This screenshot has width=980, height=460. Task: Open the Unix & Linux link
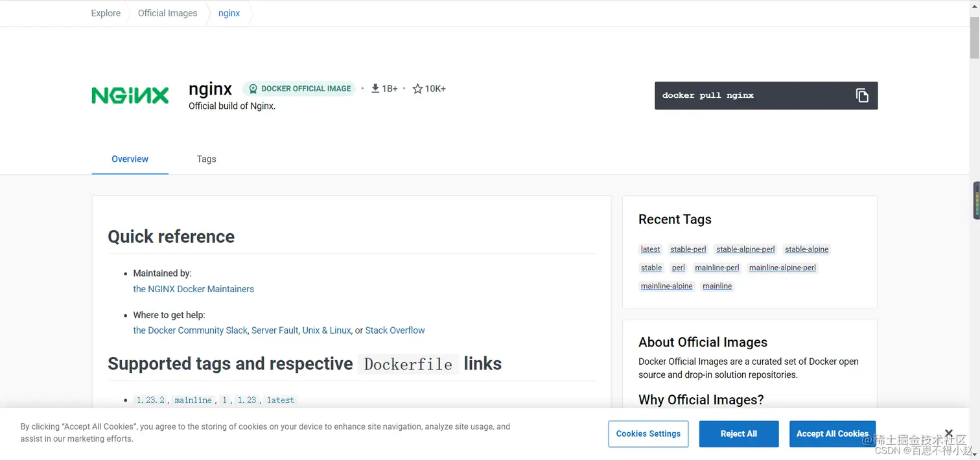coord(327,330)
